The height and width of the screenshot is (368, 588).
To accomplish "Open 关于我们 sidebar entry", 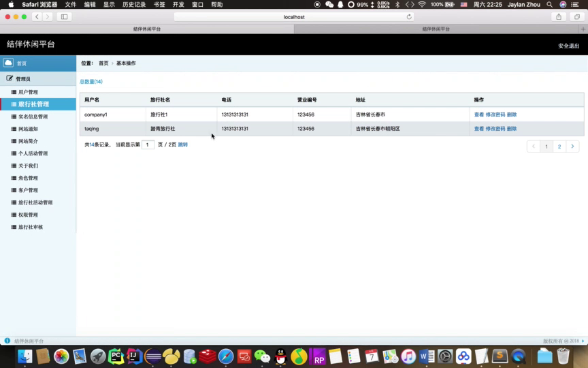I will coord(28,166).
